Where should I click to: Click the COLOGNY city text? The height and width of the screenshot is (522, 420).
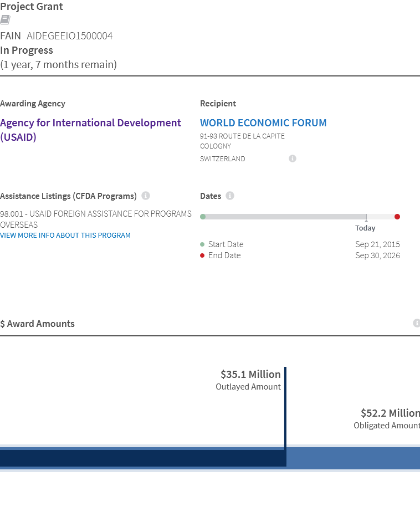(216, 146)
